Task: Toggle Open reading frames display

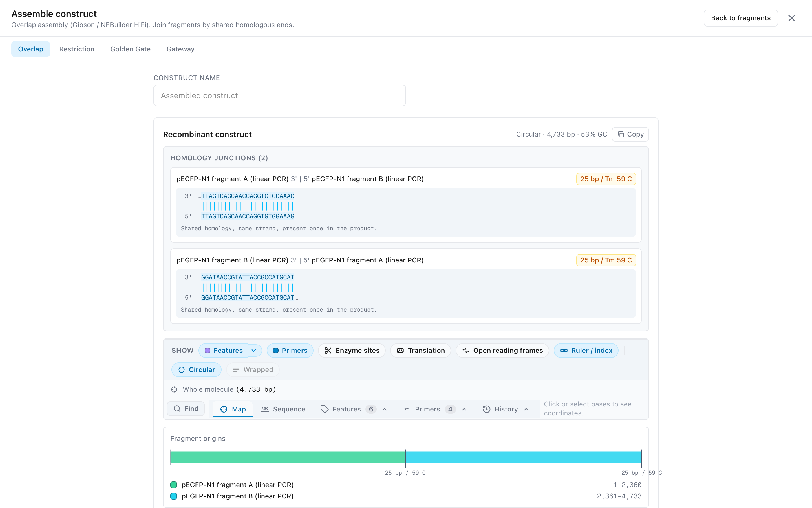Action: pyautogui.click(x=502, y=351)
